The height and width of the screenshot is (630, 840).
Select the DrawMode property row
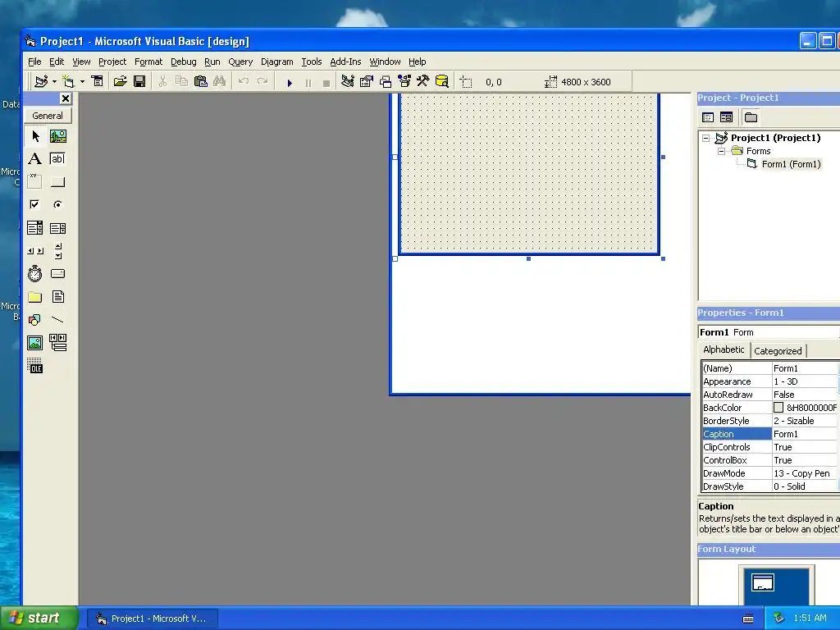[769, 473]
